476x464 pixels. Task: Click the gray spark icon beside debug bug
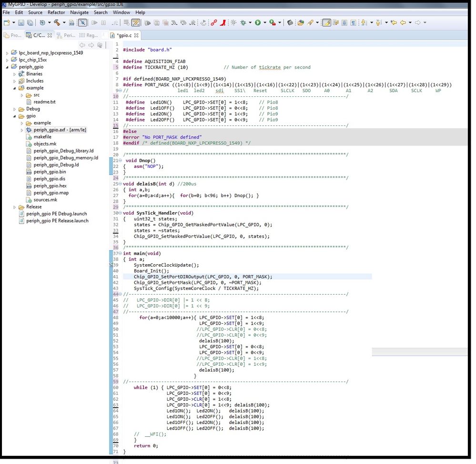[233, 22]
